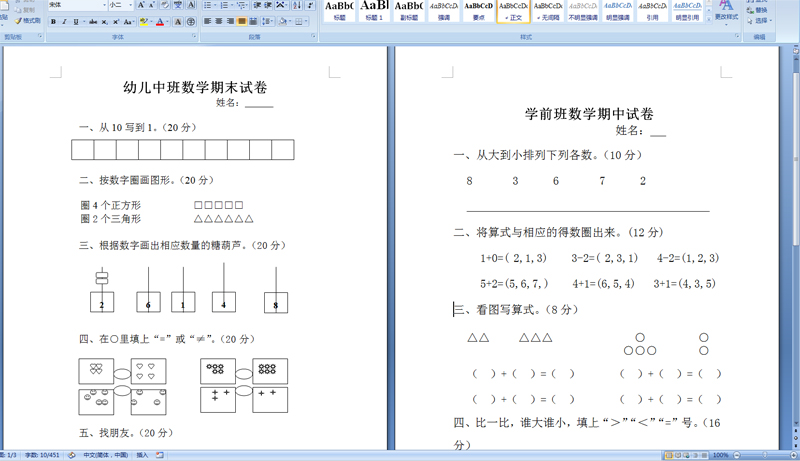Apply underline to selected text
The image size is (800, 461).
pos(76,21)
